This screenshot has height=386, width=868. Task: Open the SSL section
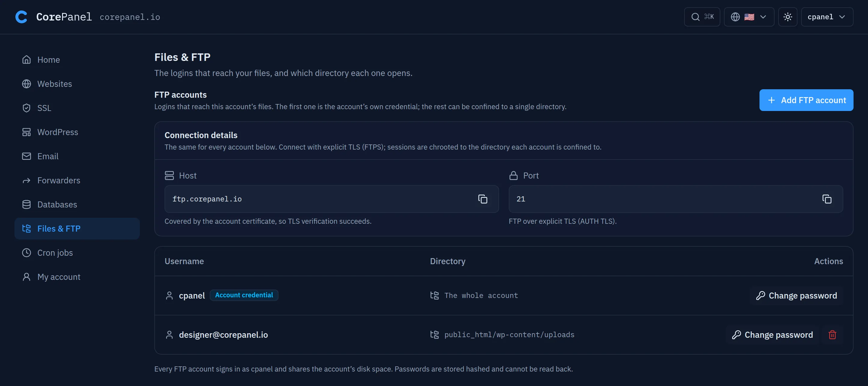77,108
